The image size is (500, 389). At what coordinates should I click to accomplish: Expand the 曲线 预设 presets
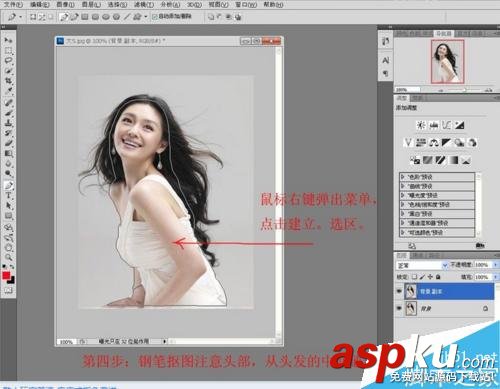[x=403, y=186]
